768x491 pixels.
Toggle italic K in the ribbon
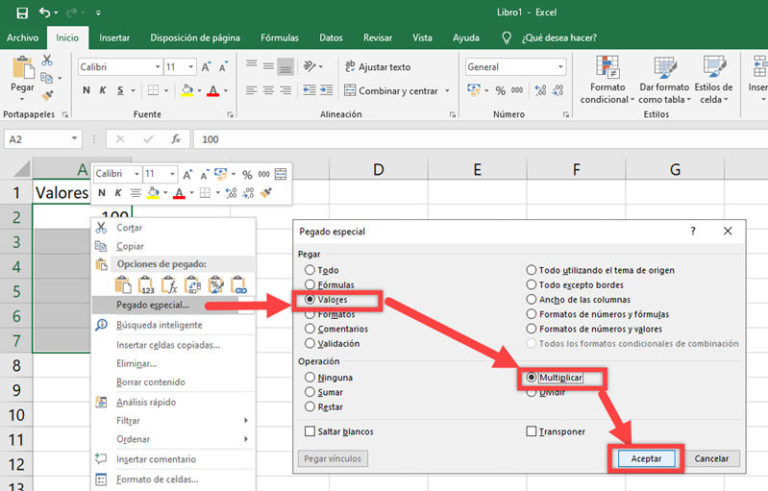pos(103,90)
